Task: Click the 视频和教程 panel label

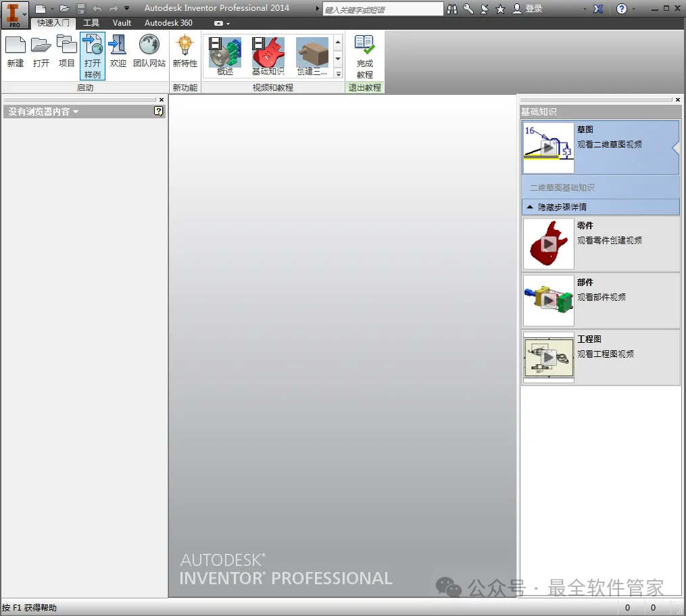Action: click(273, 87)
